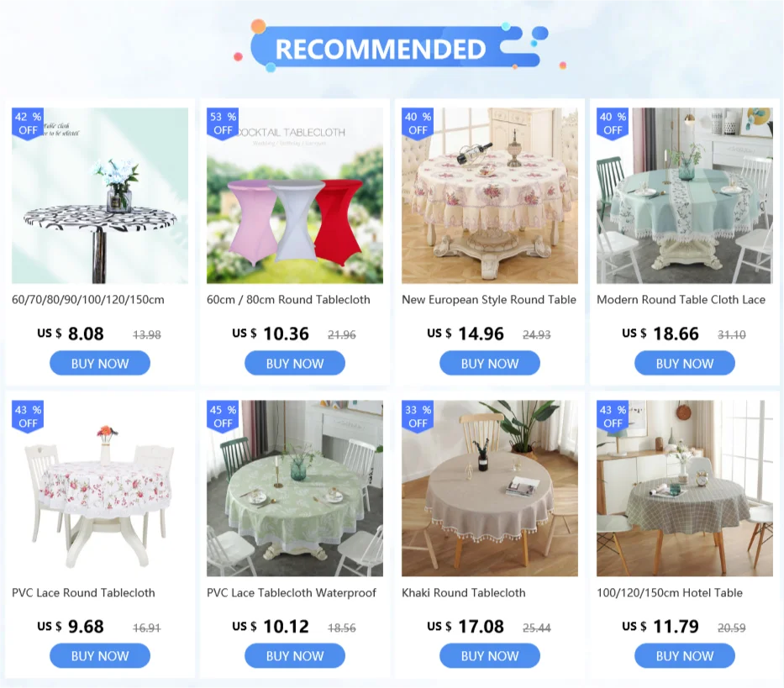The height and width of the screenshot is (688, 784).
Task: Open the teal lace table cloth image
Action: tap(685, 196)
